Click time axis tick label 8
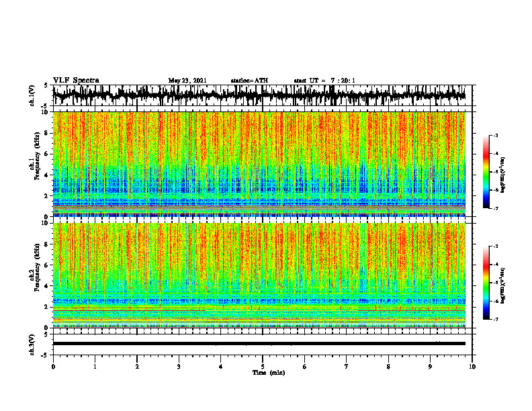The height and width of the screenshot is (411, 532). tap(388, 367)
